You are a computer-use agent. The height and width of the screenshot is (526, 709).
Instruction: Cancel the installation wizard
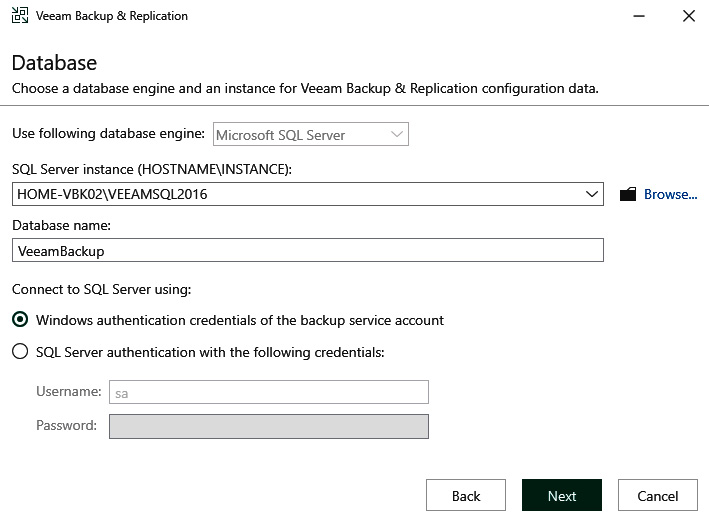pyautogui.click(x=658, y=495)
